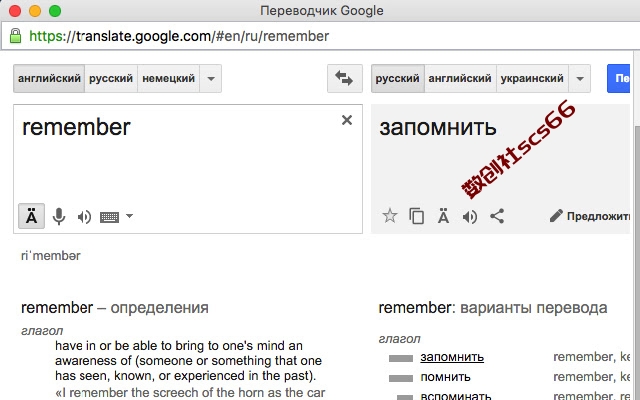
Task: Copy the translation запомнить
Action: coord(416,216)
